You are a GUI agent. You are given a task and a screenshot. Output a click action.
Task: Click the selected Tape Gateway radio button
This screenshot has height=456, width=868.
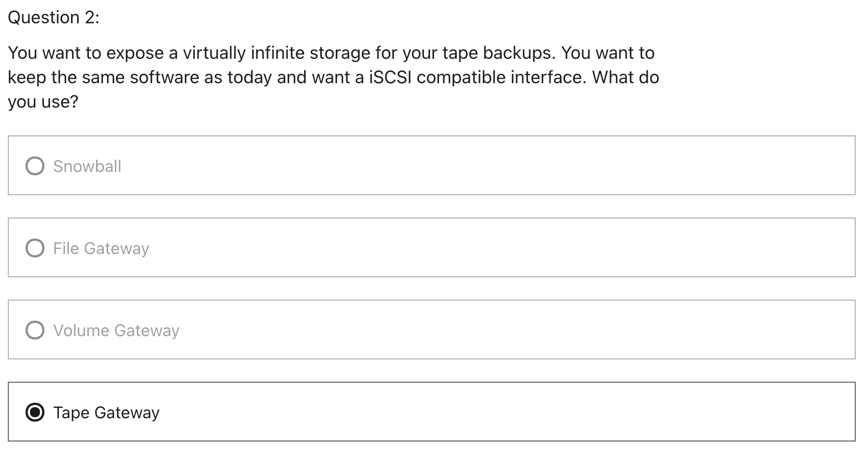point(35,412)
